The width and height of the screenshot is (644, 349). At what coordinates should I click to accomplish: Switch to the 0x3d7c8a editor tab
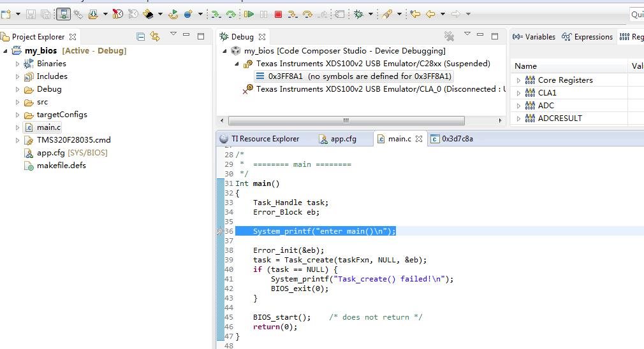(x=452, y=139)
